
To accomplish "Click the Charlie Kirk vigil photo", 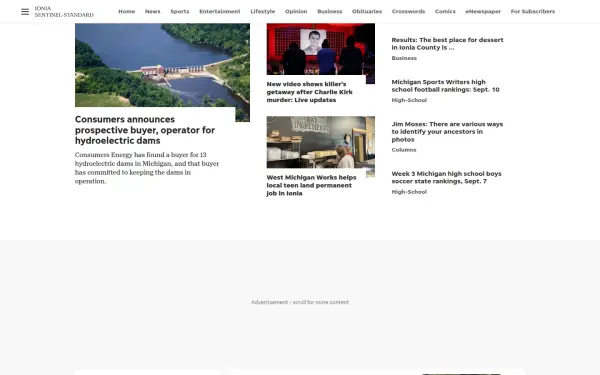I will click(x=321, y=49).
